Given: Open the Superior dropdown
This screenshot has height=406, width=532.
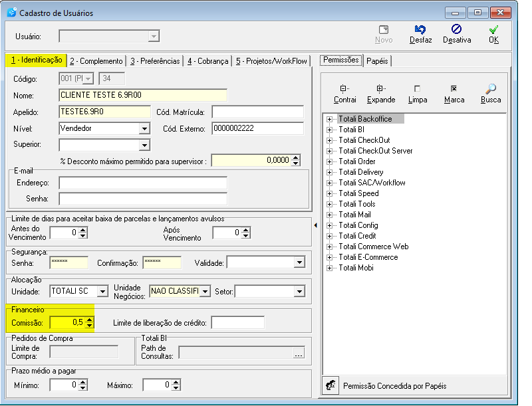Looking at the screenshot, I should (x=144, y=145).
